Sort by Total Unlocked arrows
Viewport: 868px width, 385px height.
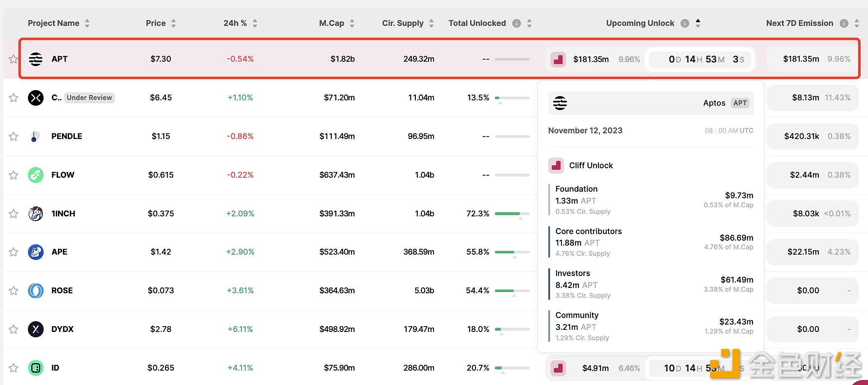tap(529, 23)
